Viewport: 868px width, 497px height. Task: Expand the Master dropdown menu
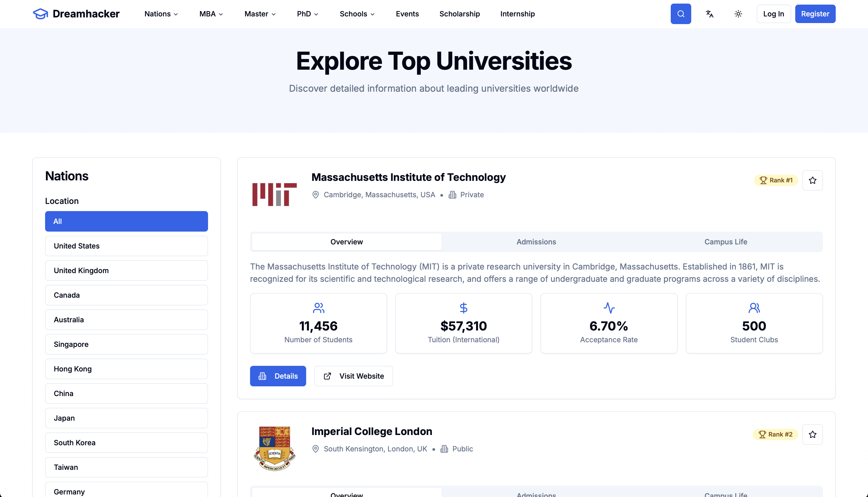260,14
